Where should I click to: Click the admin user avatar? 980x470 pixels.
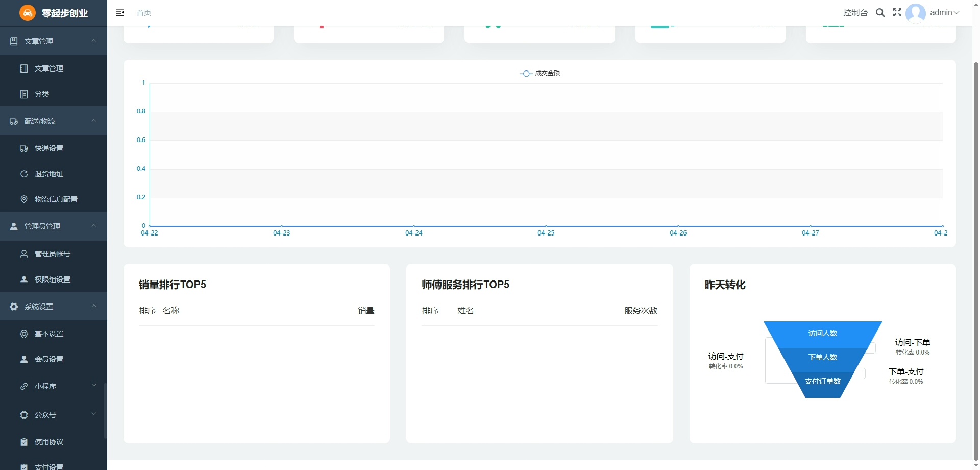(915, 13)
